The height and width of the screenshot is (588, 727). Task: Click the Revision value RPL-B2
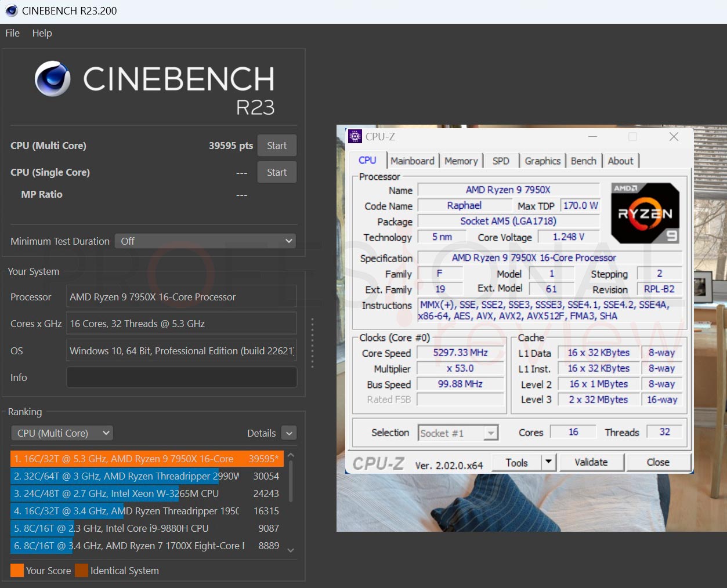pos(659,289)
